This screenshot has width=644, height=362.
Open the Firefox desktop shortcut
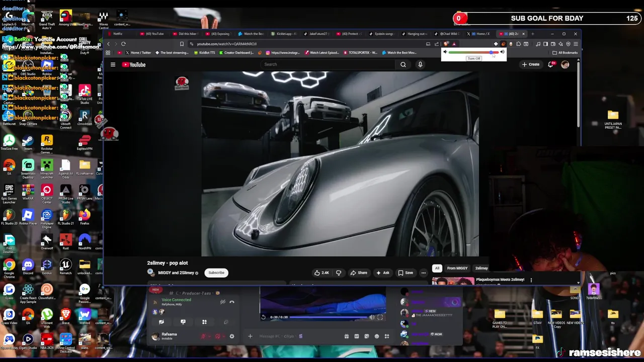click(85, 217)
